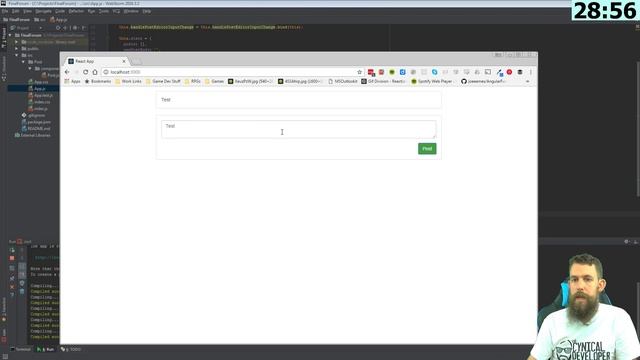Open the Run tool window tab
Screen dimensions: 640x360
pyautogui.click(x=45, y=349)
